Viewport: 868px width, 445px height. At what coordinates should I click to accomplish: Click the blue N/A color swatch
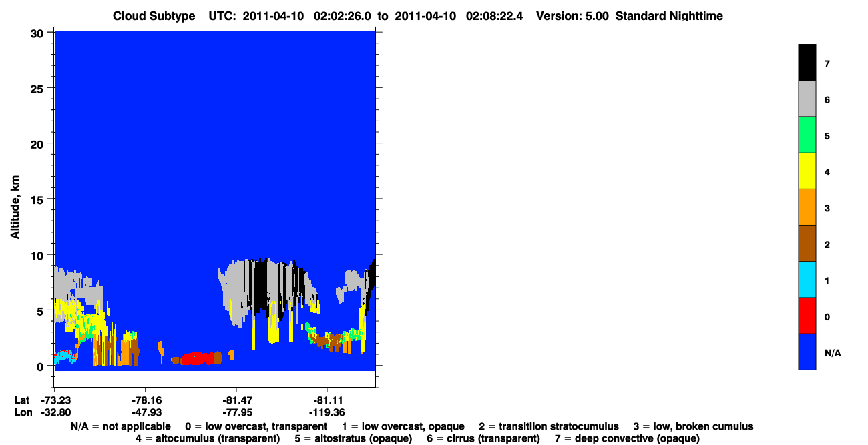pos(807,351)
